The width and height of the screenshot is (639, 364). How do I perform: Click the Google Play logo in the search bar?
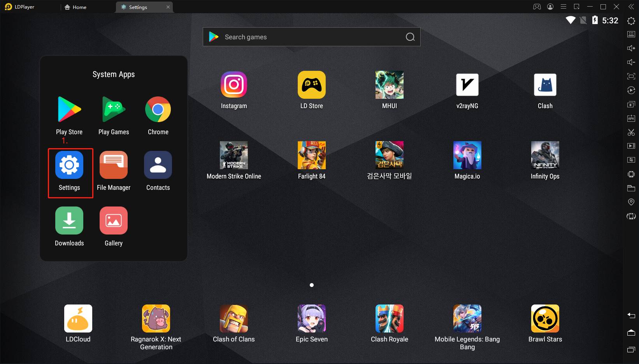pyautogui.click(x=214, y=37)
